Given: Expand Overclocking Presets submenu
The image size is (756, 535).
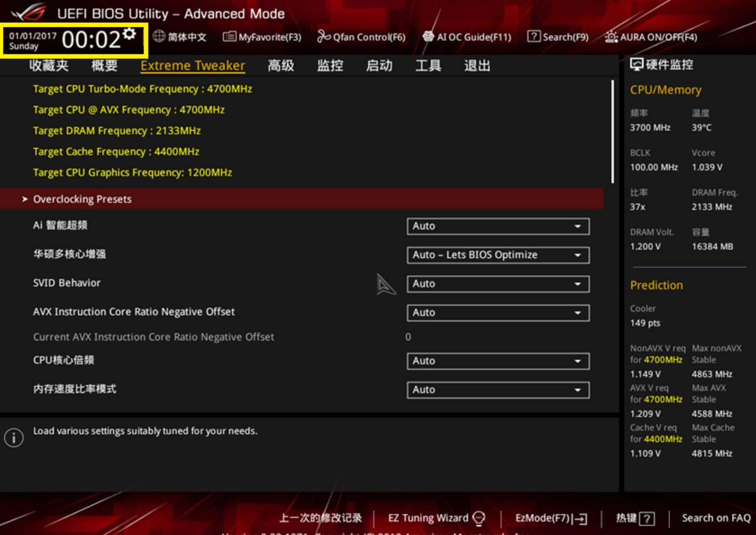Looking at the screenshot, I should (82, 199).
